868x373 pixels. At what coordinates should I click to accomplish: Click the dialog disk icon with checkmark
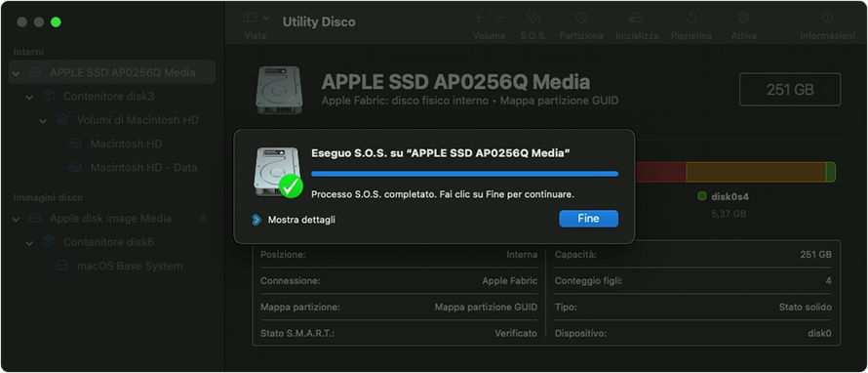point(279,172)
